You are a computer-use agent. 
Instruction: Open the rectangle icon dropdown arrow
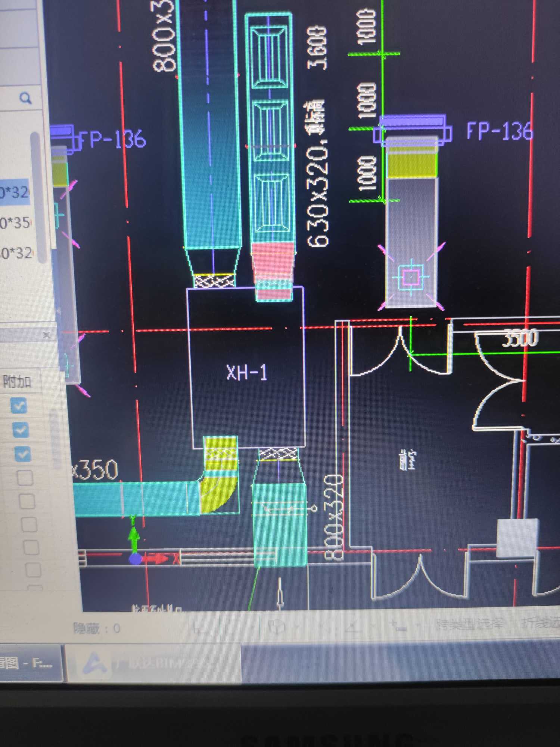click(x=253, y=627)
